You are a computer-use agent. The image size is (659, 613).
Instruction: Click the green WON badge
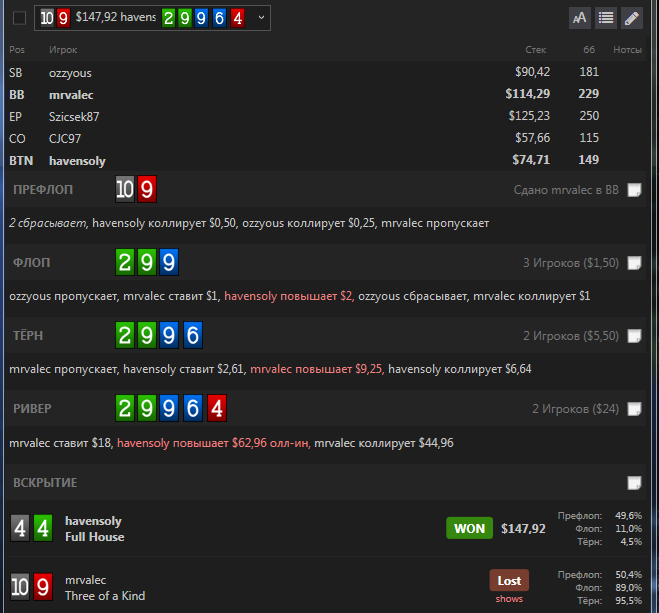(469, 528)
